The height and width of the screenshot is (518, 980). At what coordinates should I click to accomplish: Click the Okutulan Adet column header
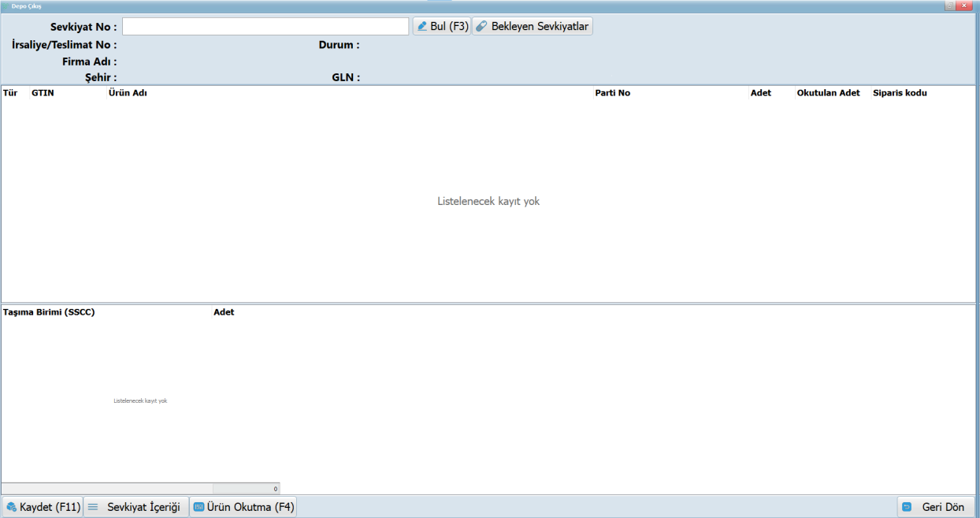point(828,93)
